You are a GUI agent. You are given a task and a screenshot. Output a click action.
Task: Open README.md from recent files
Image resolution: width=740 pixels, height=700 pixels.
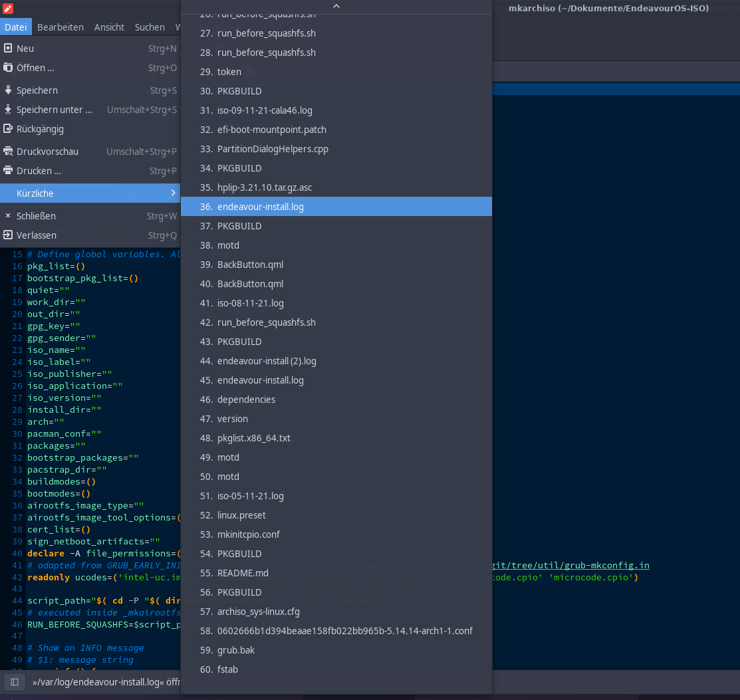click(x=336, y=573)
